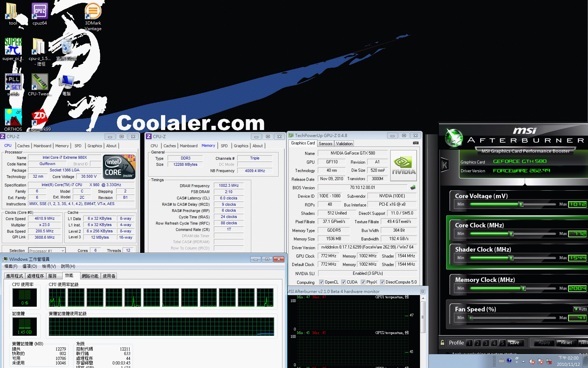Open the Computer (電腦) desktop icon
588x368 pixels.
pos(66,84)
